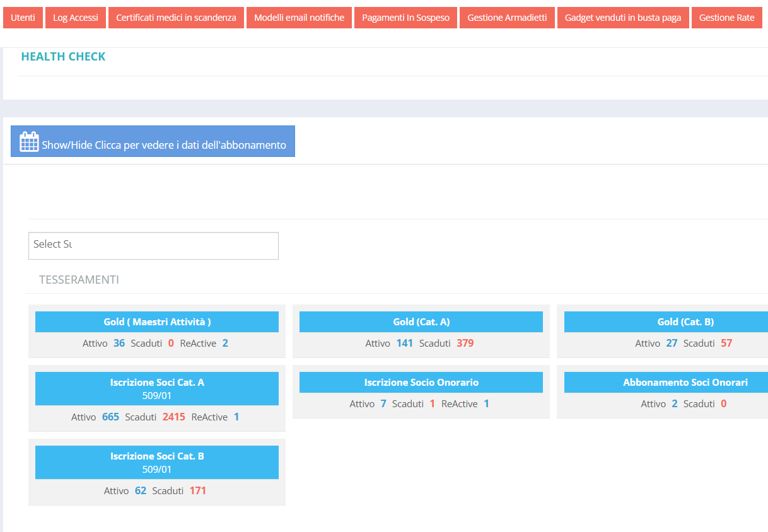Select Gold (Maestri Attività) card header

(x=157, y=321)
